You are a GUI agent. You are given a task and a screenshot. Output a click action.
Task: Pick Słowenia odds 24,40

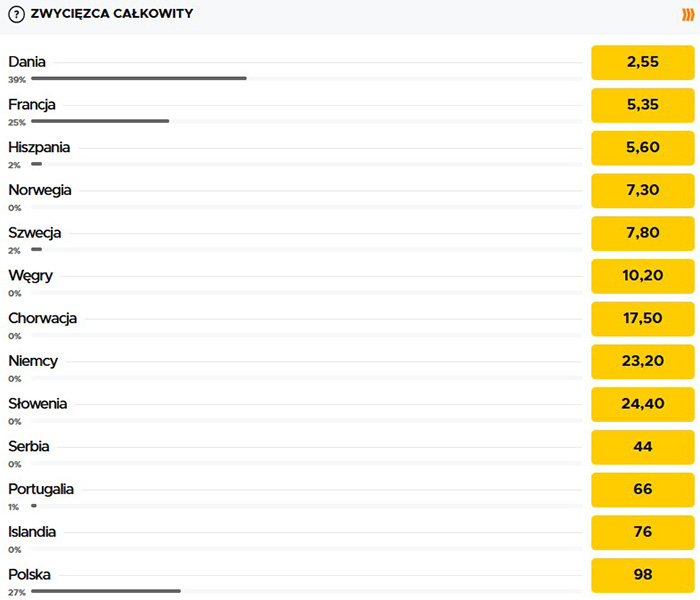click(642, 404)
